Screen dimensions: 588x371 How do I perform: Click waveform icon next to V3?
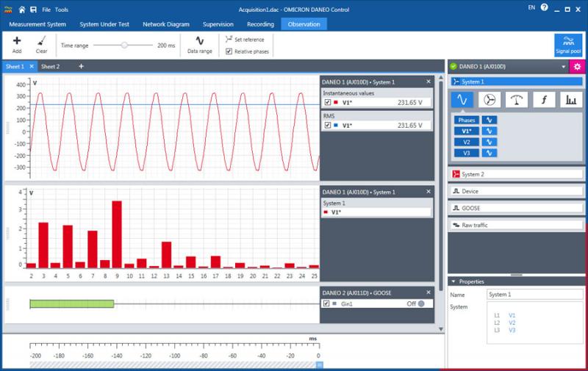point(489,153)
